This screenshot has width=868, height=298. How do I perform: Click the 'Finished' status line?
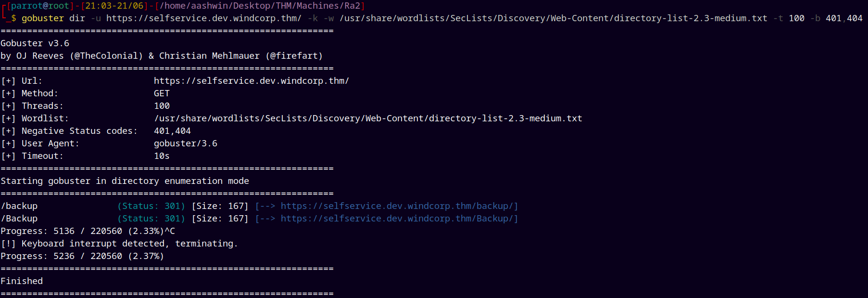coord(22,281)
